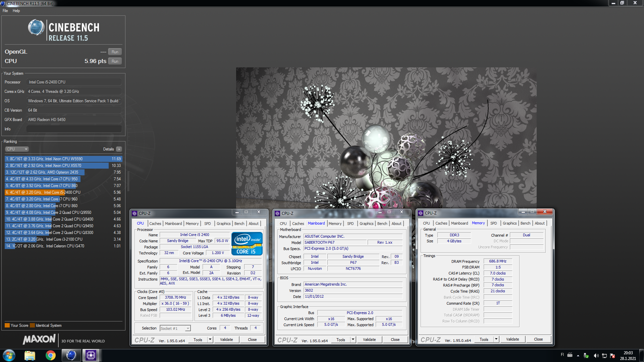Click Tools button in first CPU-Z window

point(198,340)
